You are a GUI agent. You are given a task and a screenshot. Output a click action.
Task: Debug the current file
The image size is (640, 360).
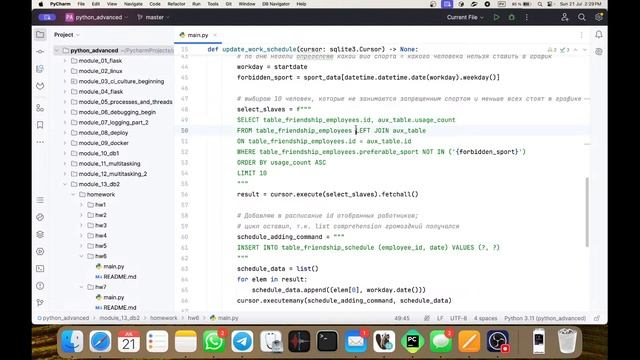pos(511,17)
